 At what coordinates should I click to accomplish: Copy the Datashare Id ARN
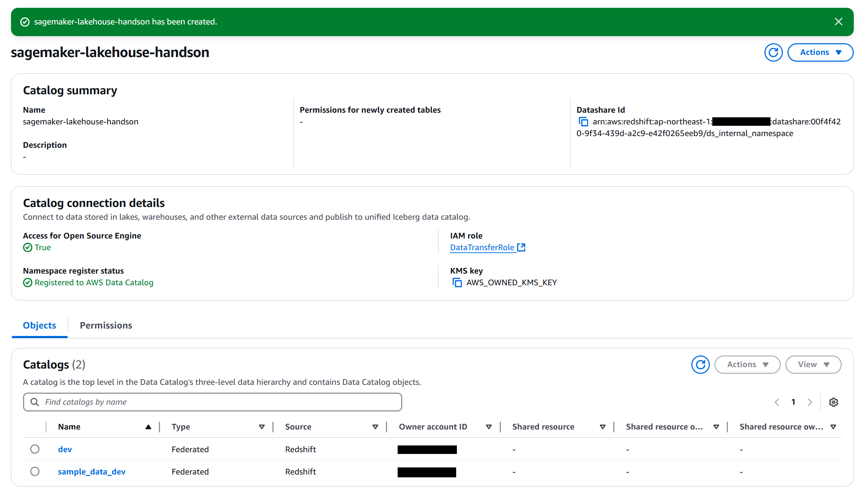point(583,122)
